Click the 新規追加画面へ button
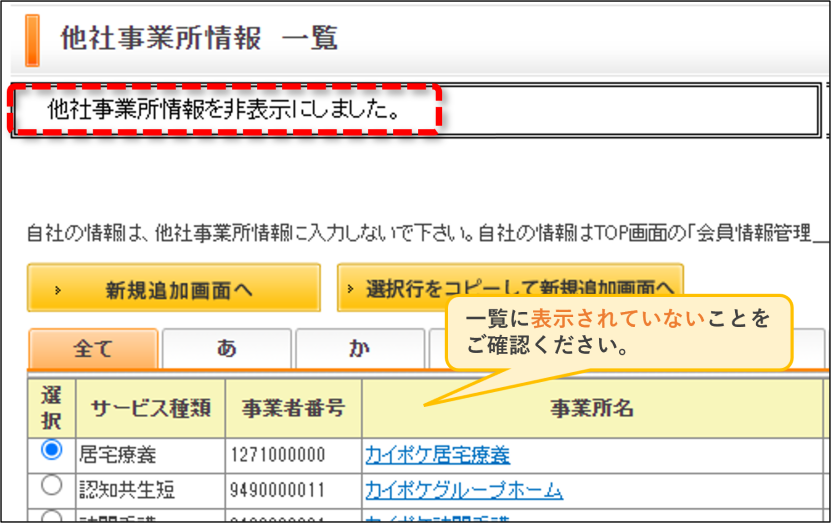This screenshot has width=831, height=523. pos(174,288)
